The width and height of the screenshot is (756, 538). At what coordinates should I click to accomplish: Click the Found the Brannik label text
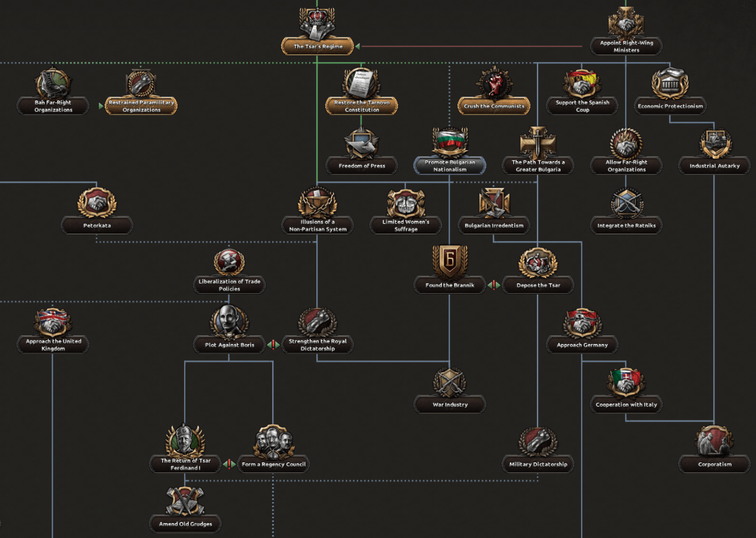click(450, 285)
